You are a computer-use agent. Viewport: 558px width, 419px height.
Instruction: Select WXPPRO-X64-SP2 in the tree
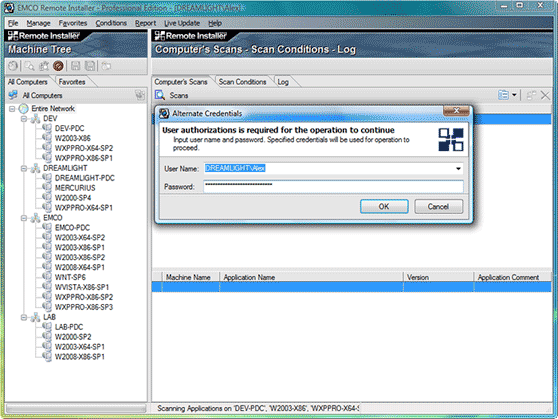84,148
